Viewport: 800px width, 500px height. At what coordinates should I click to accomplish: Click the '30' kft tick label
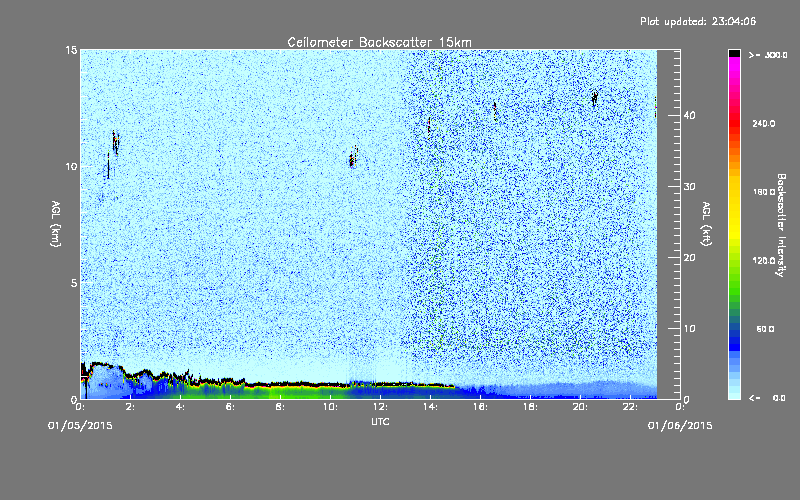(689, 187)
